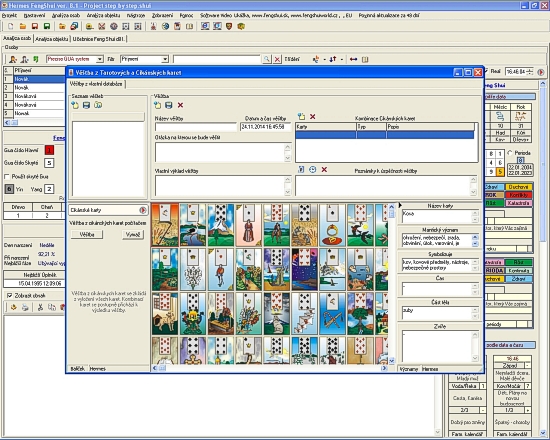
Task: Click the red play arrow in Cikánské karty header
Action: [x=143, y=210]
